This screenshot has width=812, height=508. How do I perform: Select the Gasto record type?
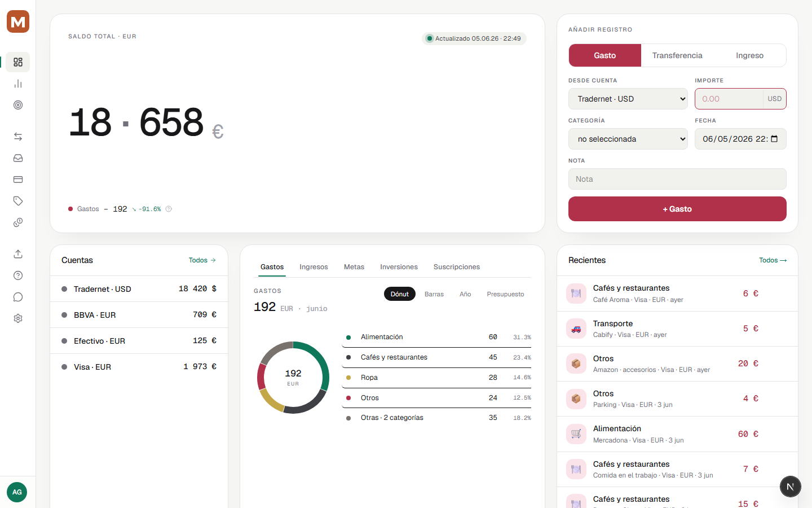[605, 55]
